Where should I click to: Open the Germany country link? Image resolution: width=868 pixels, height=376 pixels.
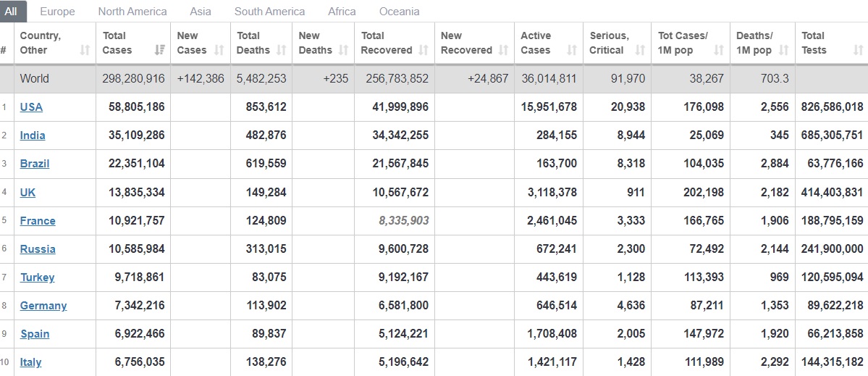coord(43,306)
